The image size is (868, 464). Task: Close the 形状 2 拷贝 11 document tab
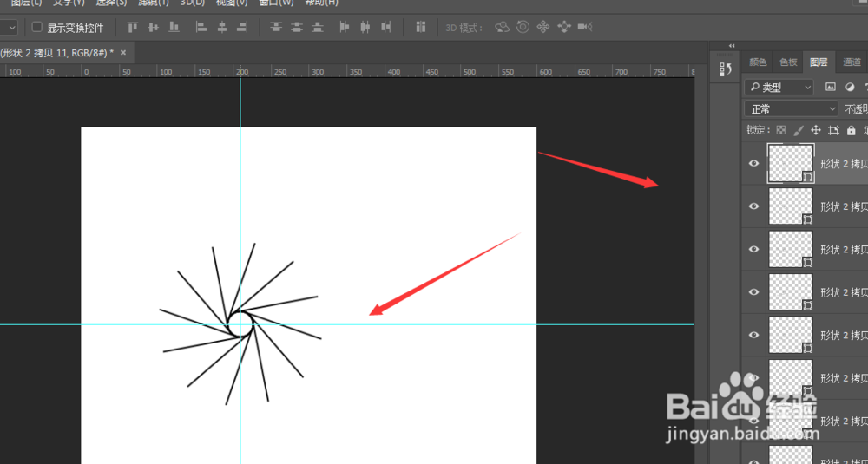click(123, 53)
